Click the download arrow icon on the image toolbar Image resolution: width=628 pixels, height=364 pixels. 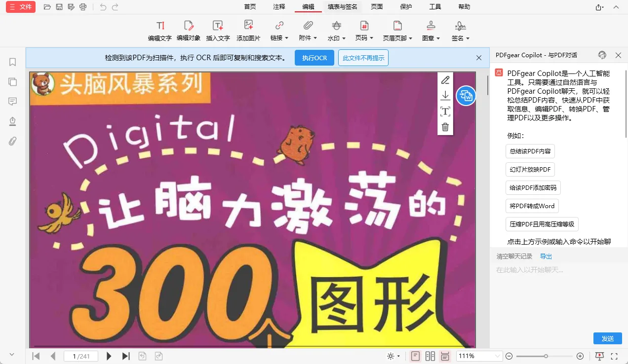click(445, 95)
